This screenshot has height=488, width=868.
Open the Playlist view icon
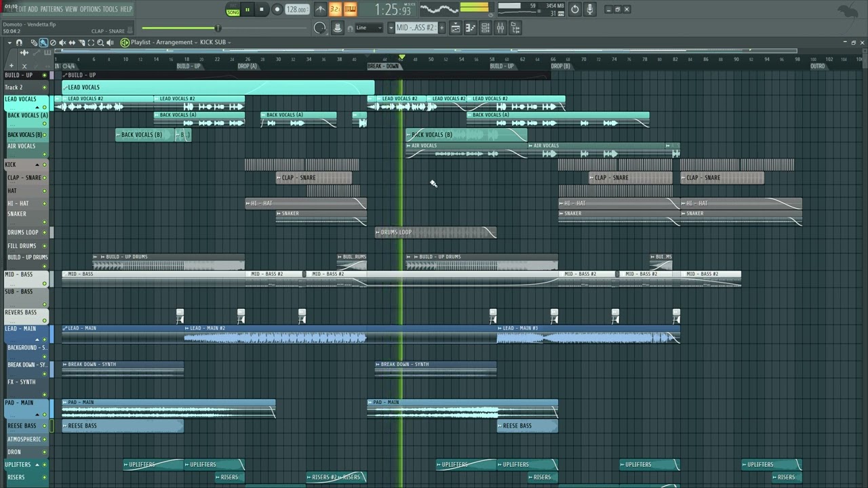click(456, 28)
